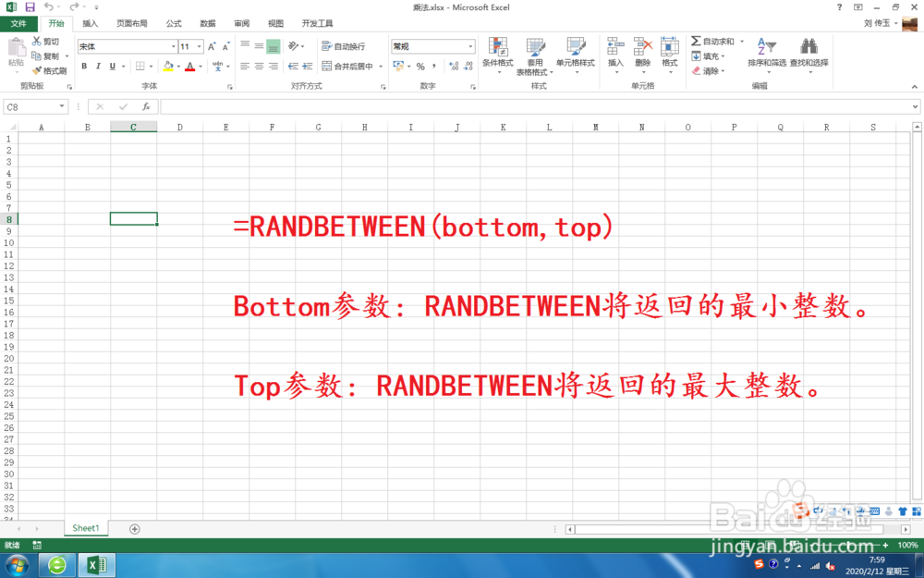924x578 pixels.
Task: Switch to the 公式 ribbon tab
Action: [174, 23]
